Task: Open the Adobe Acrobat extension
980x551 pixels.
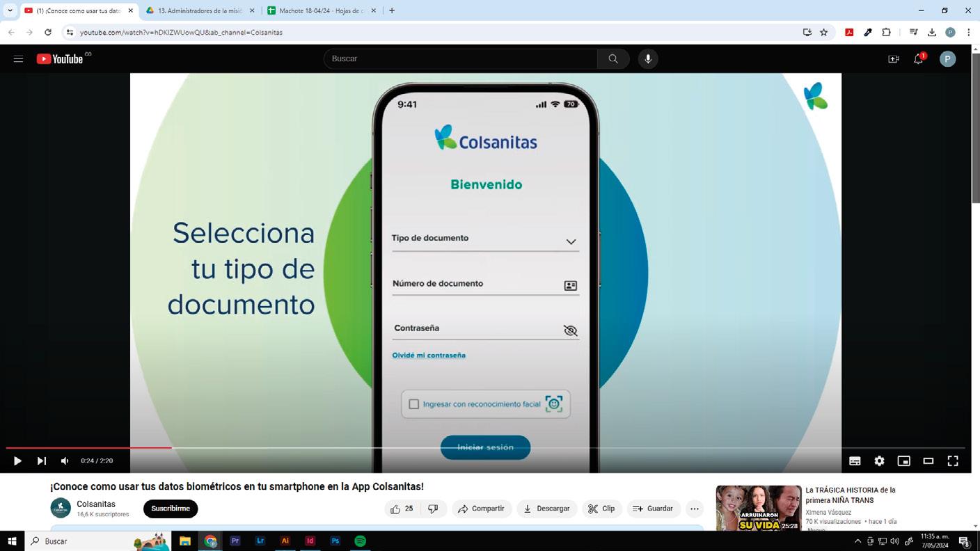Action: click(x=849, y=32)
